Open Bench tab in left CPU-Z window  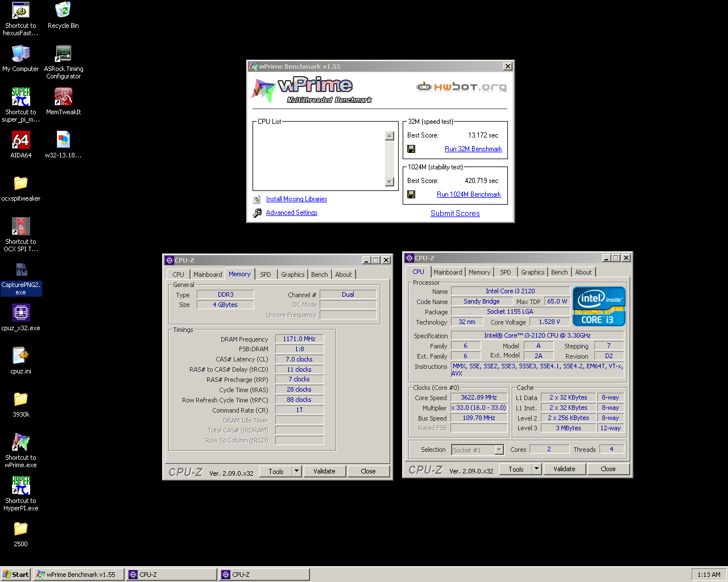(320, 275)
